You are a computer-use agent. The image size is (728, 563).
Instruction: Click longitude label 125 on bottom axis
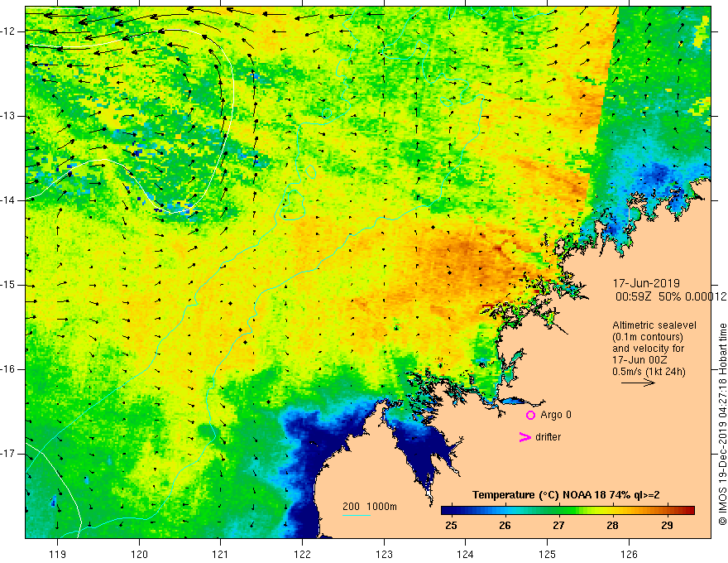[548, 554]
